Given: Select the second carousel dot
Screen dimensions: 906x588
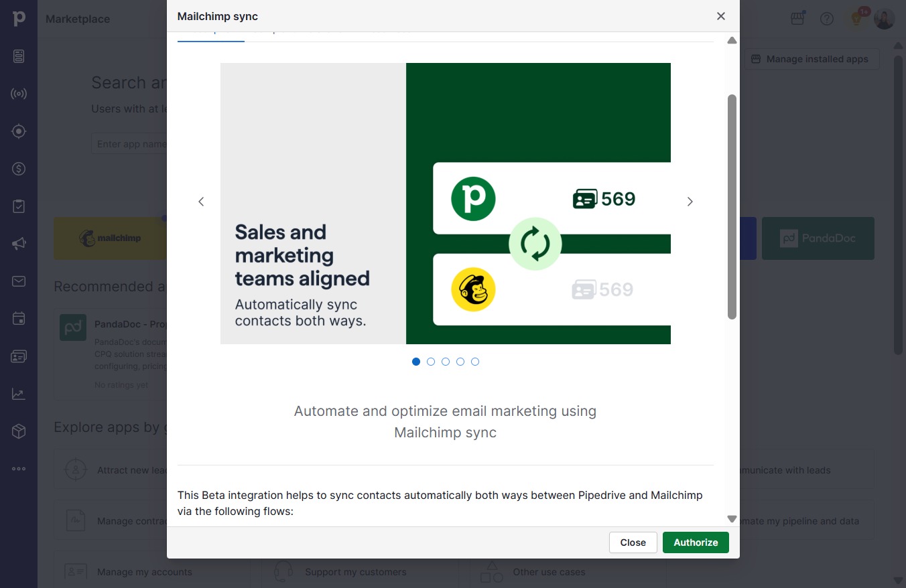Looking at the screenshot, I should [431, 362].
